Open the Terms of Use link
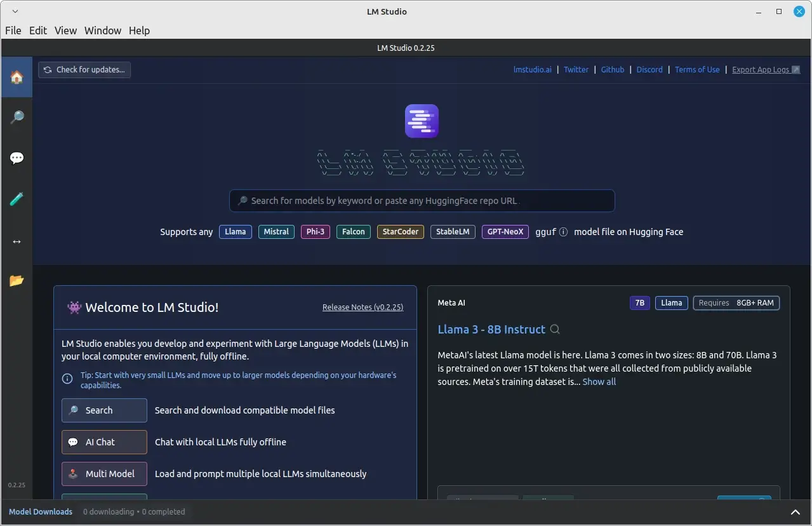Viewport: 812px width, 526px height. click(x=697, y=70)
